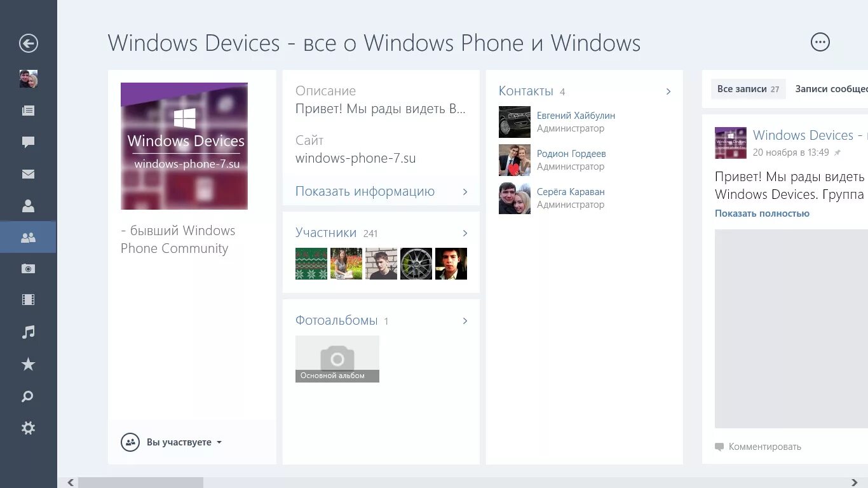868x488 pixels.
Task: Open the dark-haired man member avatar
Action: point(451,264)
